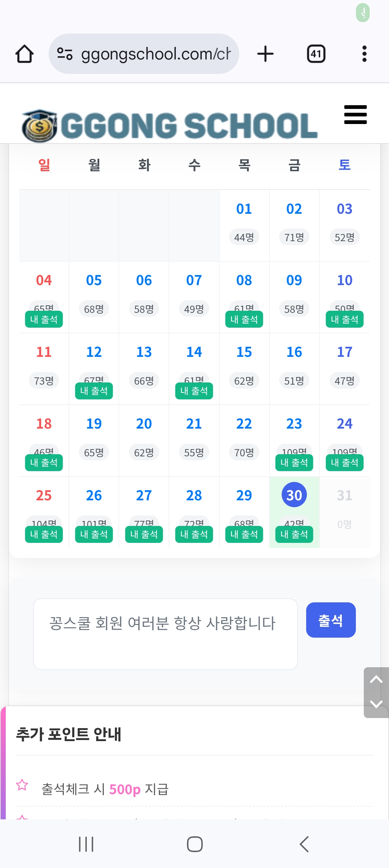
Task: Open Android recent apps button
Action: [86, 844]
